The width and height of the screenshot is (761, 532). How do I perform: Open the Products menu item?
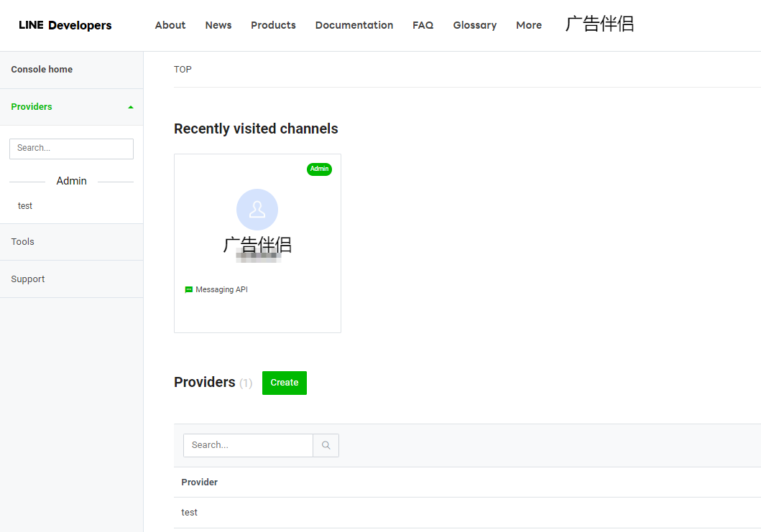[x=273, y=25]
